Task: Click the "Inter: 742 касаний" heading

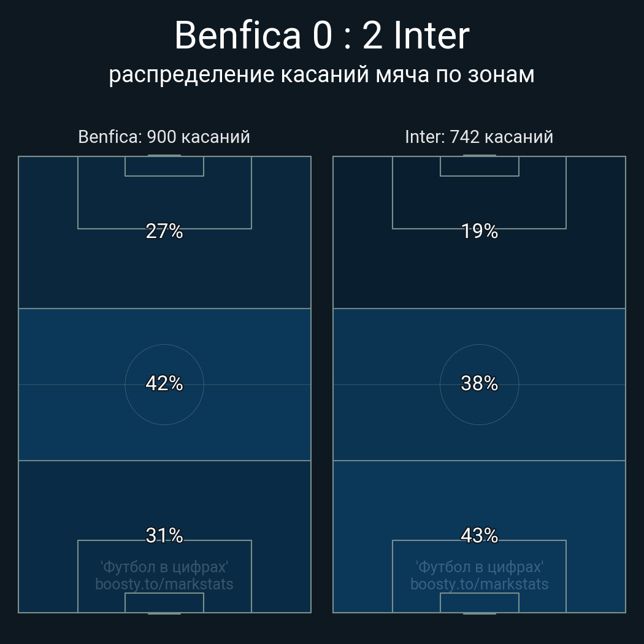Action: tap(479, 137)
